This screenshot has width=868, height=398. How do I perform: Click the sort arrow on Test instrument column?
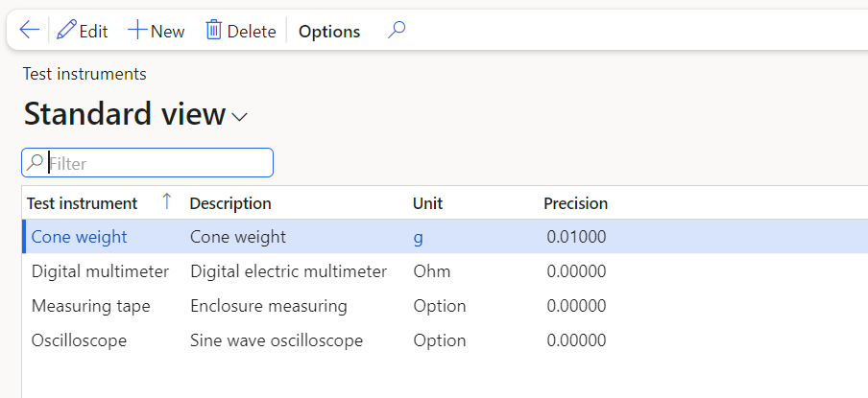point(167,201)
